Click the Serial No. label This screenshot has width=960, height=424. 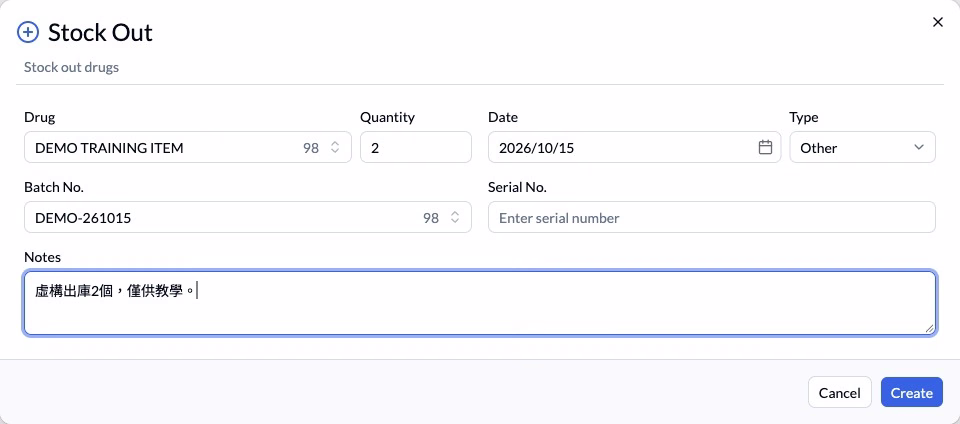pos(517,187)
